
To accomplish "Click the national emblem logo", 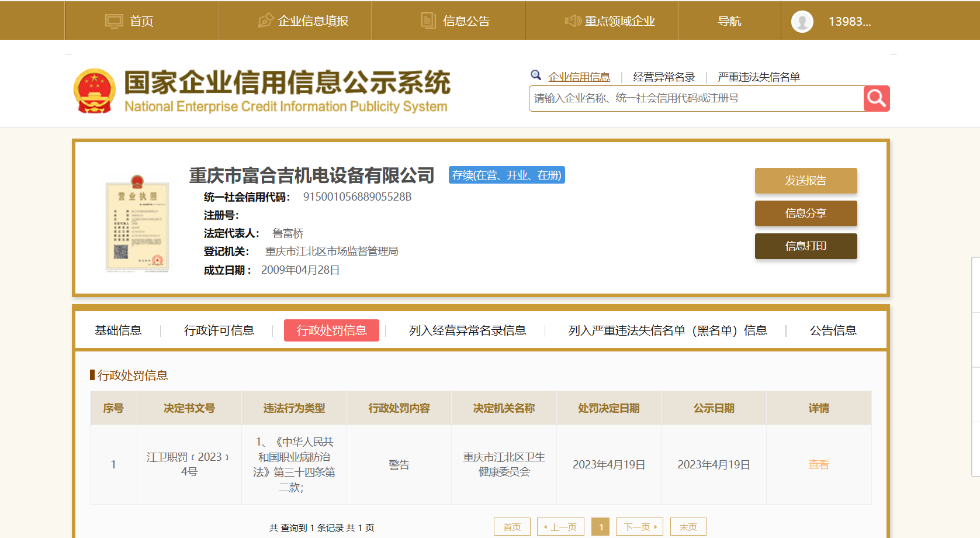I will click(x=95, y=91).
